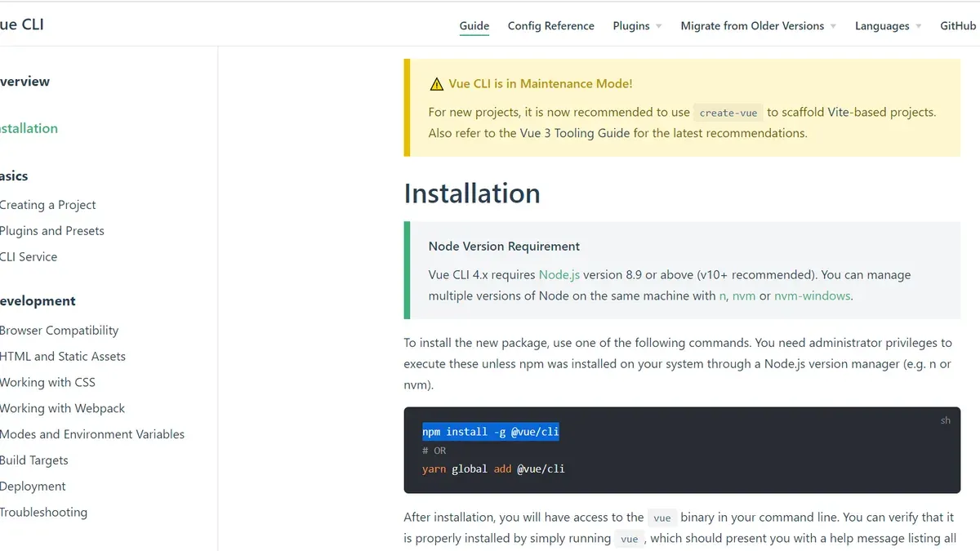This screenshot has height=551, width=980.
Task: Open Config Reference in top navigation
Action: click(x=551, y=26)
